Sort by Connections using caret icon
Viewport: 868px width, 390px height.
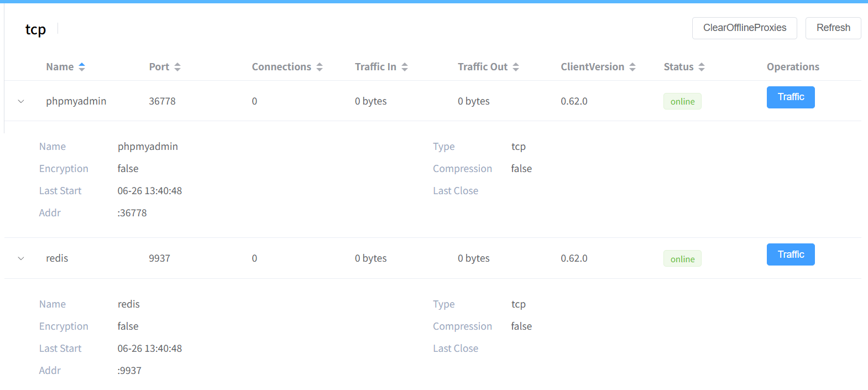320,67
